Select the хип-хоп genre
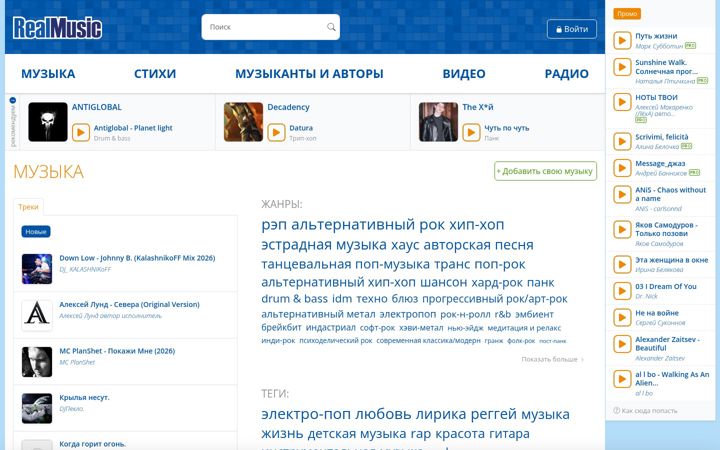 477,225
